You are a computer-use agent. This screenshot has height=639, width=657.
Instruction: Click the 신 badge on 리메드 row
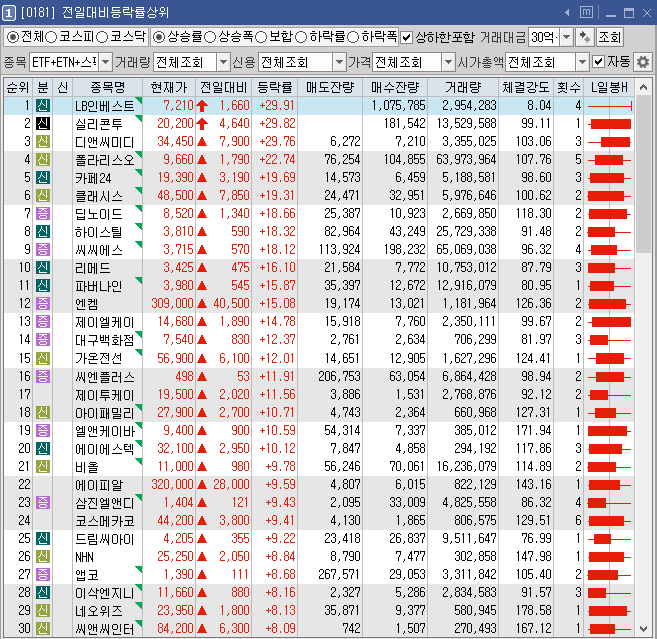click(x=43, y=267)
